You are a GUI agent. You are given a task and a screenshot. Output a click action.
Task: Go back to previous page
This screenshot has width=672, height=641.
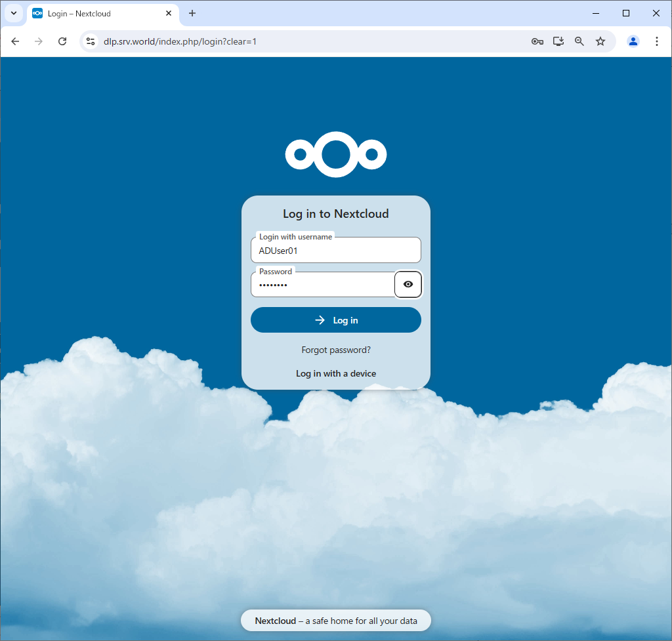(16, 41)
